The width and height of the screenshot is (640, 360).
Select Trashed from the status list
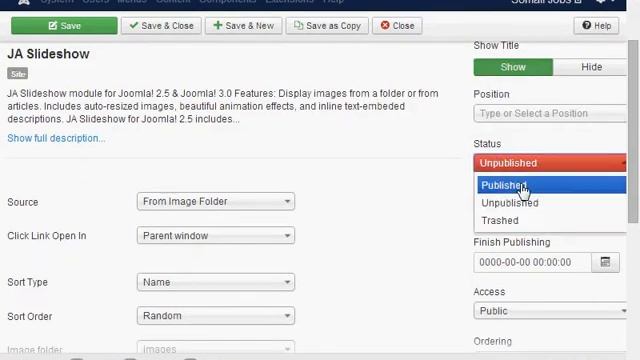[x=551, y=220]
